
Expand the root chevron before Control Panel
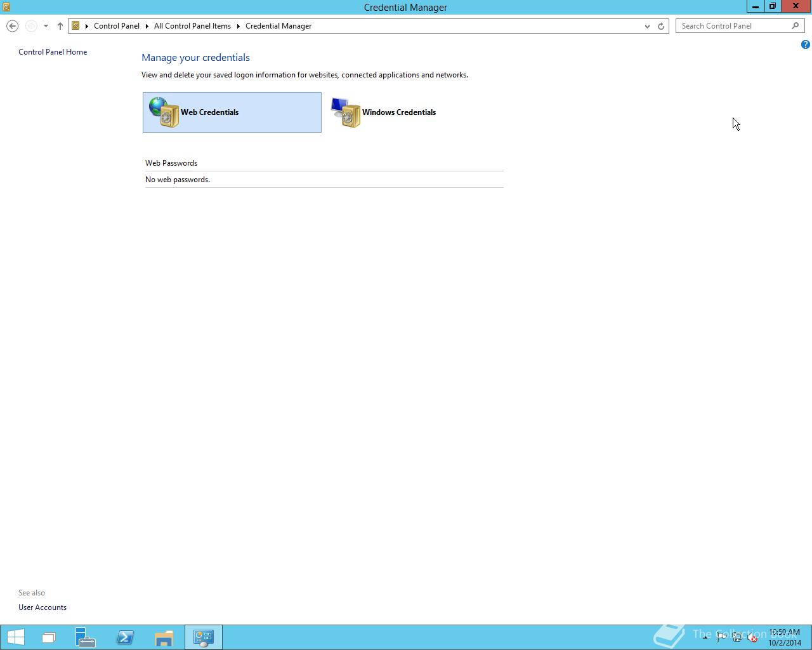tap(87, 26)
